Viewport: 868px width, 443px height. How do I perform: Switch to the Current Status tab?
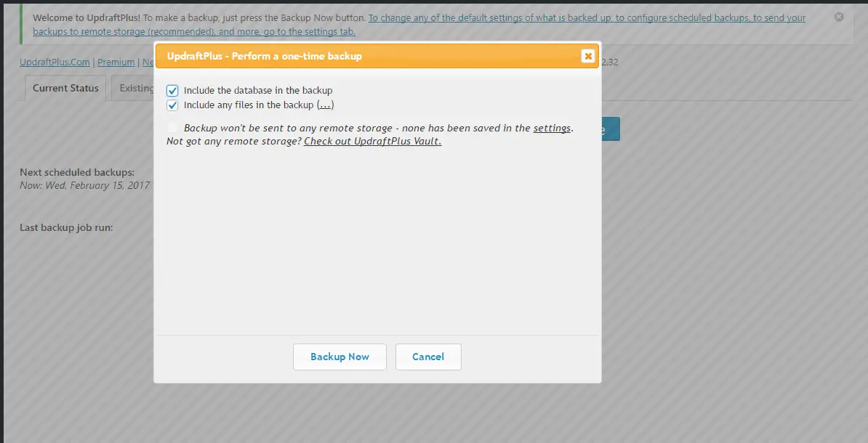tap(65, 88)
